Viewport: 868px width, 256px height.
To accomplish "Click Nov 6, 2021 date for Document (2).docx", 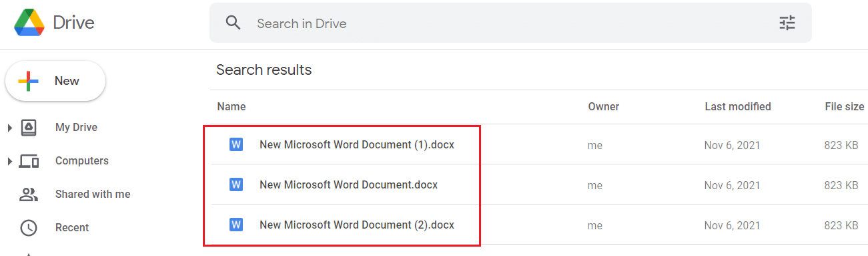I will 733,225.
